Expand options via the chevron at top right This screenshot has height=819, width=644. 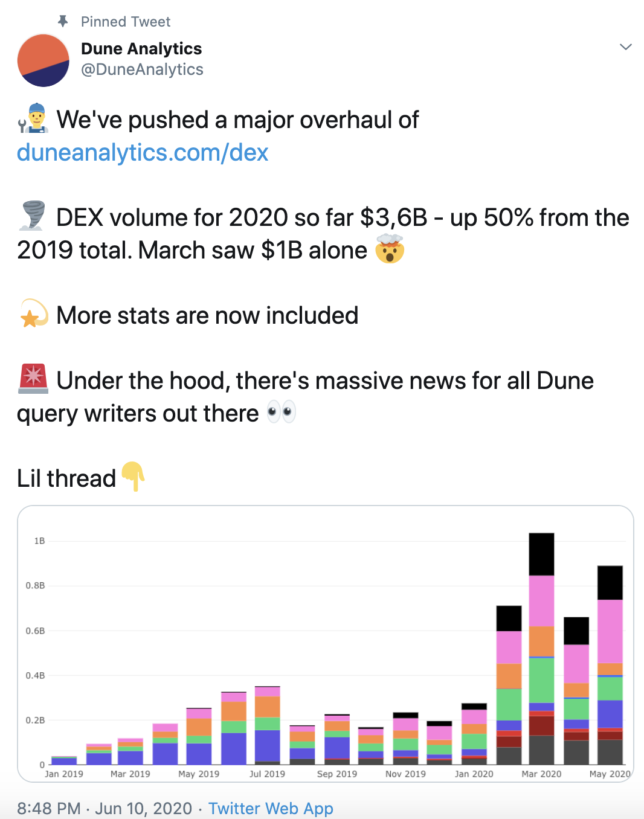coord(625,46)
